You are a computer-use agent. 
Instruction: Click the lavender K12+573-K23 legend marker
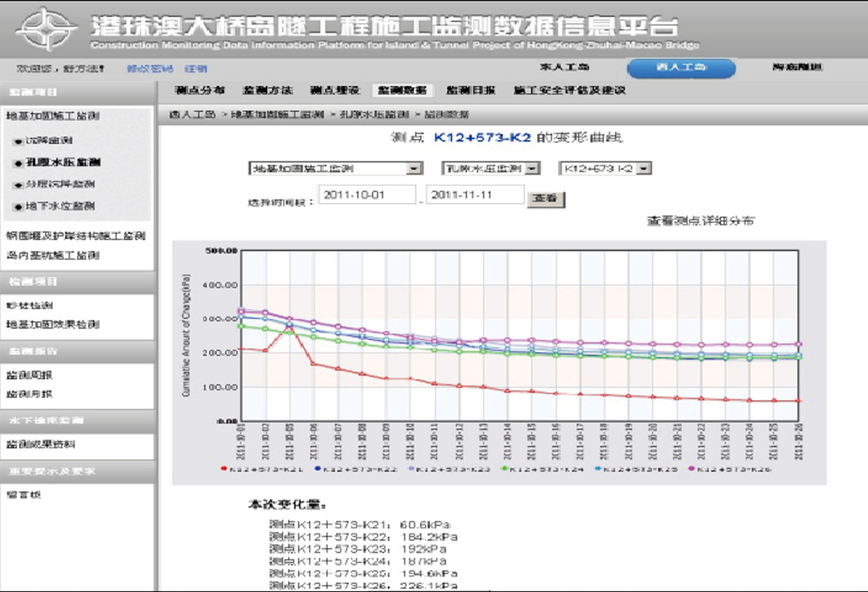coord(411,468)
